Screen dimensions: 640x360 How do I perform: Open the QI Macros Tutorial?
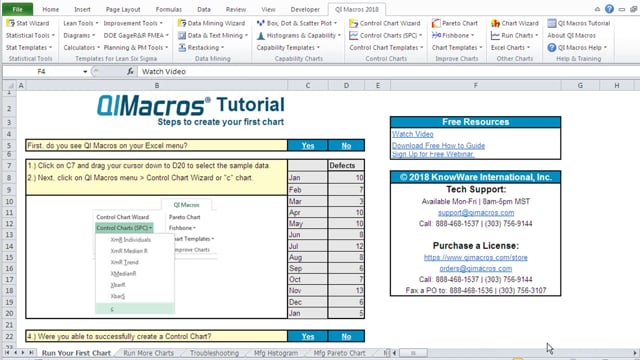(578, 23)
